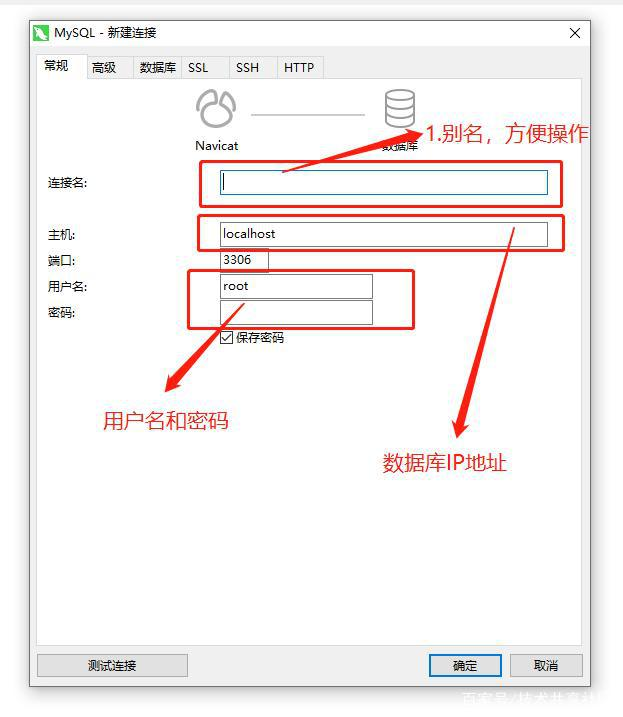Switch to the 数据库 tab
Viewport: 623px width, 717px height.
tap(158, 68)
